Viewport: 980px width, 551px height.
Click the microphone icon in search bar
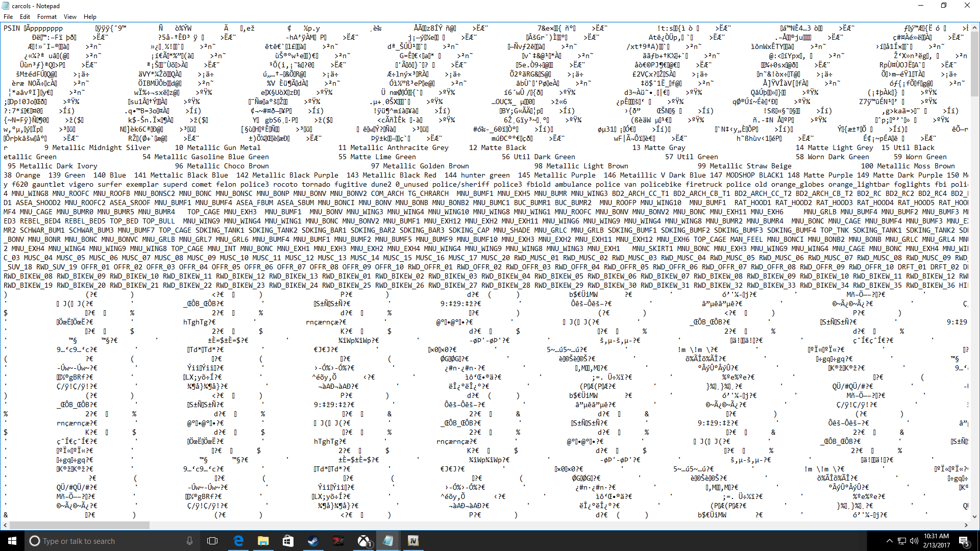189,541
